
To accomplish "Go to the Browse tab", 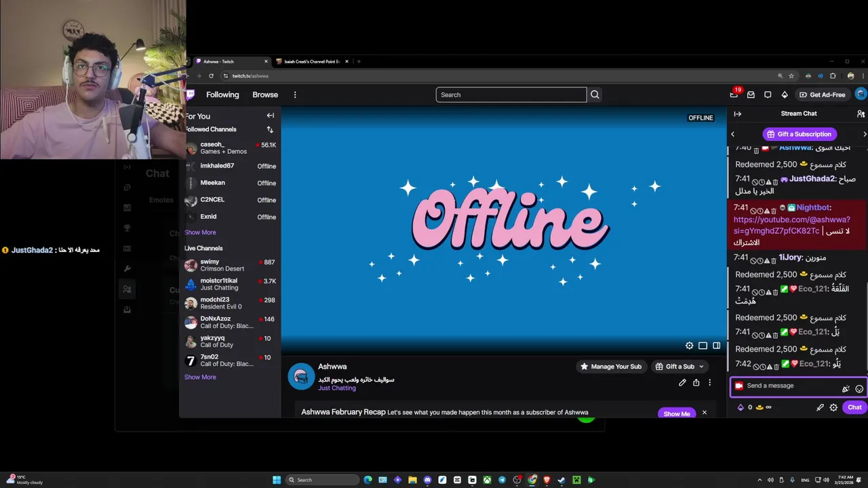I will 265,95.
